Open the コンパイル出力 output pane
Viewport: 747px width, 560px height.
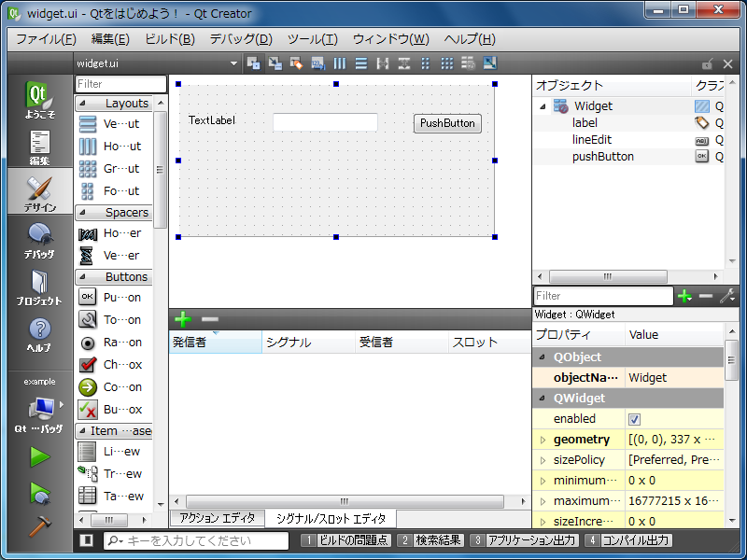627,540
